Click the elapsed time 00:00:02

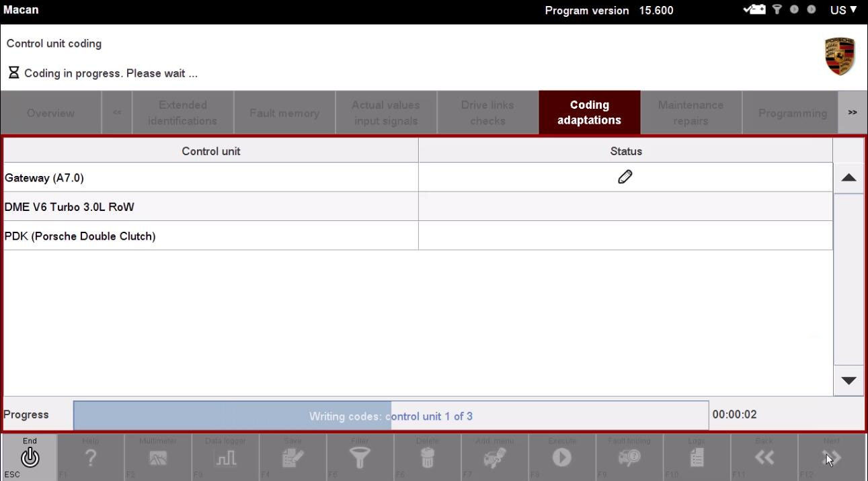[x=734, y=414]
